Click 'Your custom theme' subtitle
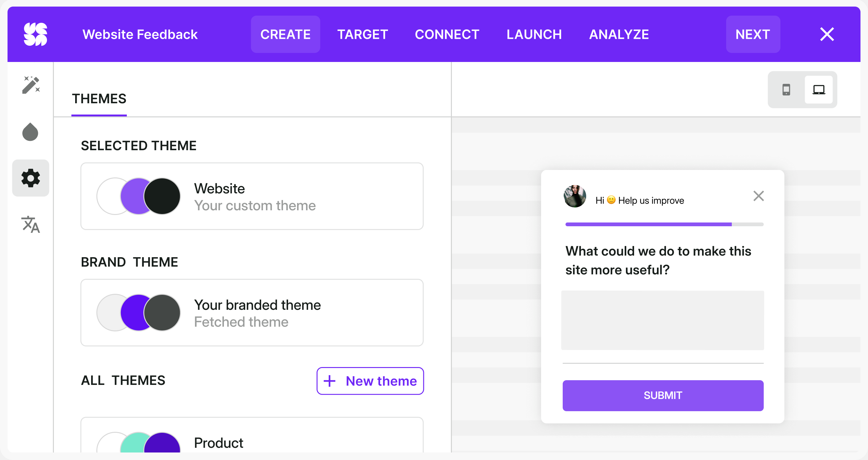 (255, 206)
